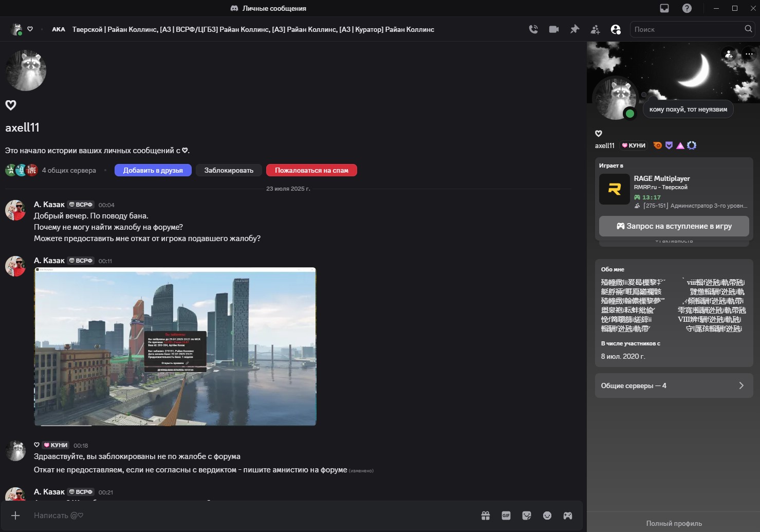The height and width of the screenshot is (532, 760).
Task: Toggle the user profile panel
Action: 616,29
